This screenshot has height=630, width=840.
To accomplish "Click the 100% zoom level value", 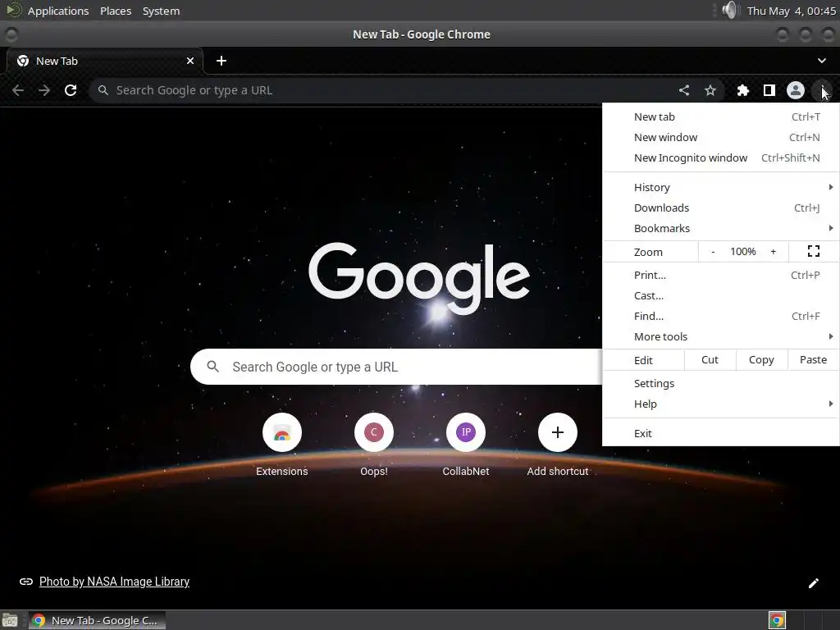I will pyautogui.click(x=743, y=252).
